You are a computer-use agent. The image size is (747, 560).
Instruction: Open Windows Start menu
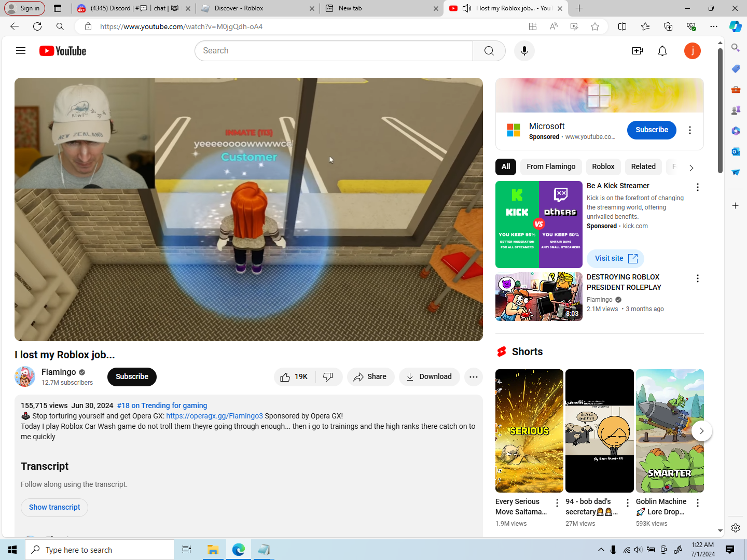point(12,550)
